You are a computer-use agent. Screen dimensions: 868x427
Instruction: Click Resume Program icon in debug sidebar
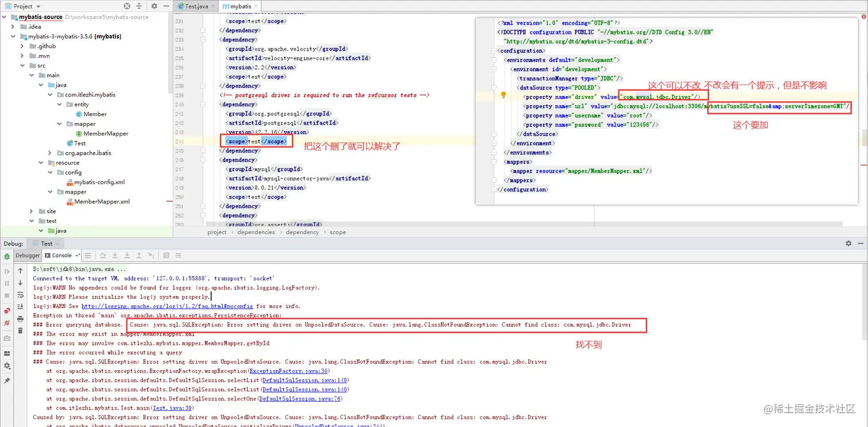(7, 271)
